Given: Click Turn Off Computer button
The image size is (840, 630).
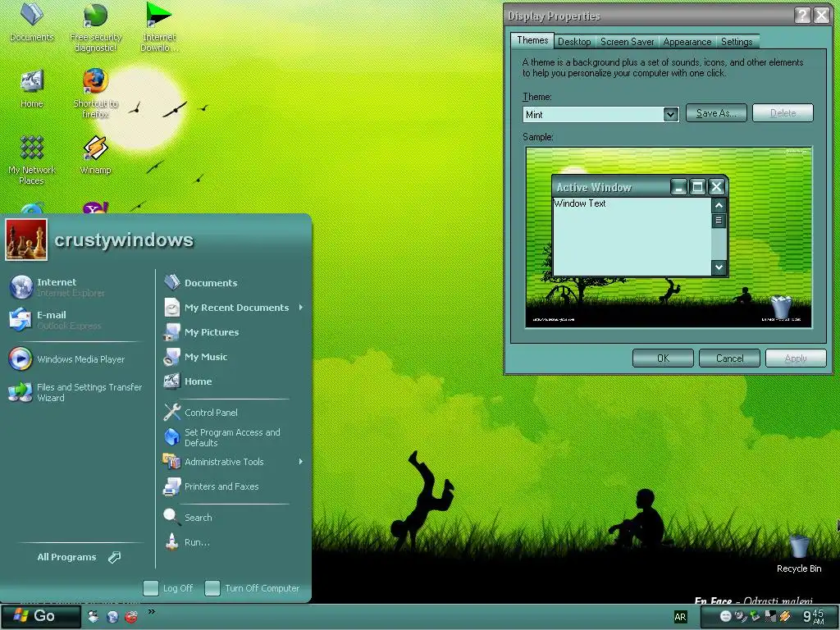Looking at the screenshot, I should click(x=253, y=588).
